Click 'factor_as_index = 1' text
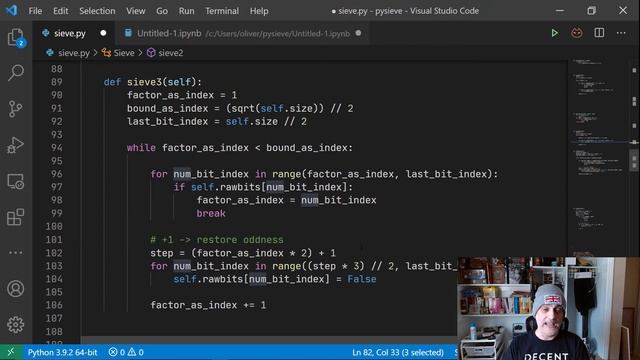 click(182, 95)
